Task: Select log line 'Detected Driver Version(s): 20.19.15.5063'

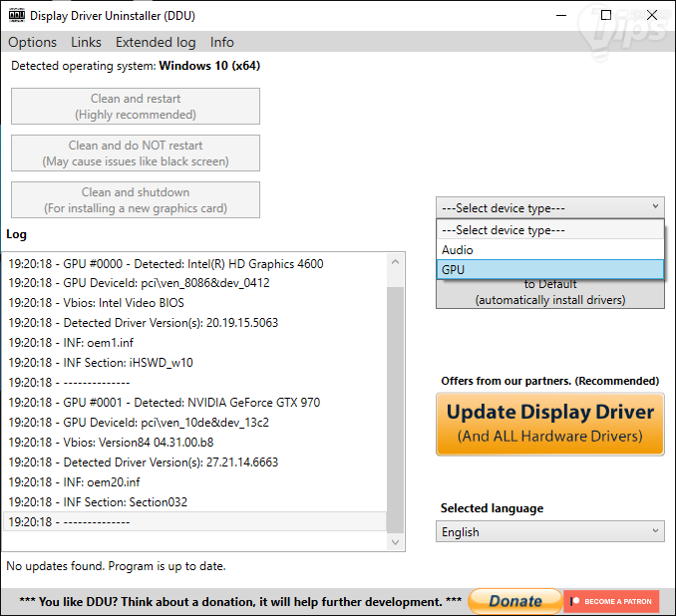Action: 194,322
